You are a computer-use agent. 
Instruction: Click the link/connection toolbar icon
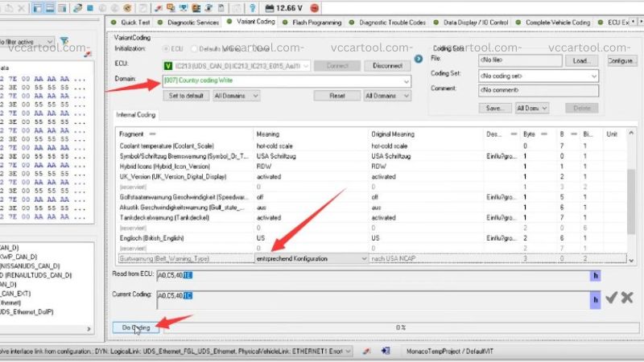(77, 8)
